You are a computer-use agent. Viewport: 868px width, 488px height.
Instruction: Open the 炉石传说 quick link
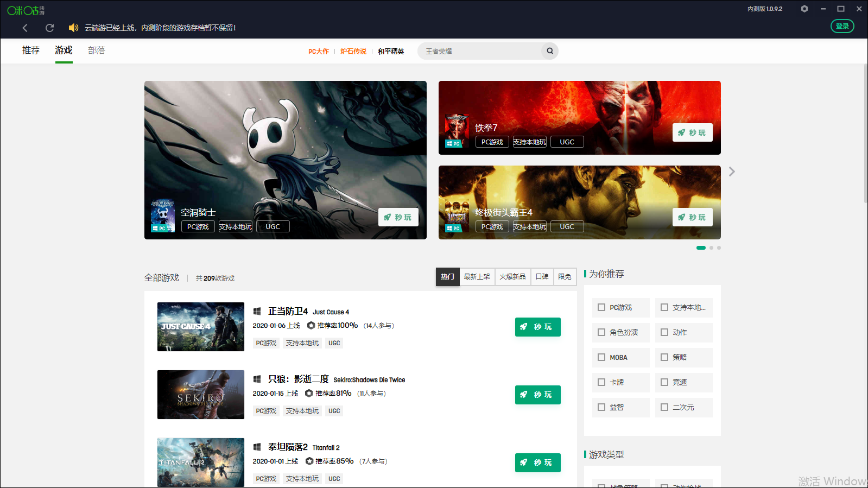coord(353,52)
